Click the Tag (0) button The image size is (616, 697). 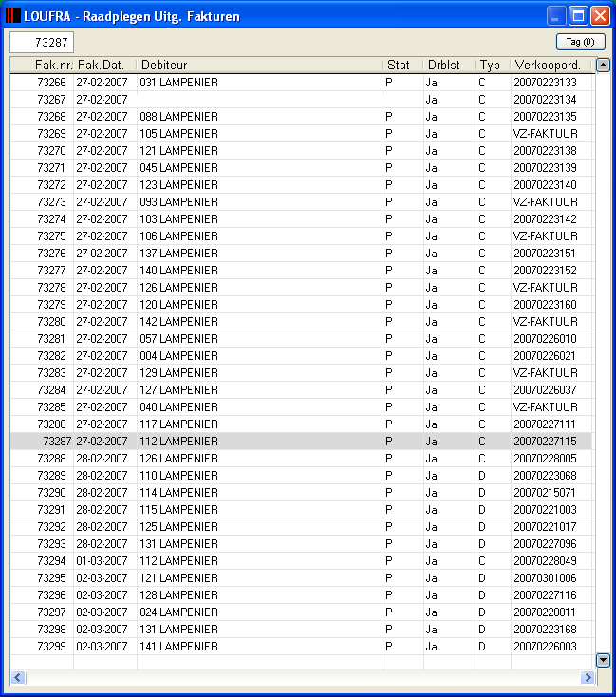pyautogui.click(x=581, y=42)
